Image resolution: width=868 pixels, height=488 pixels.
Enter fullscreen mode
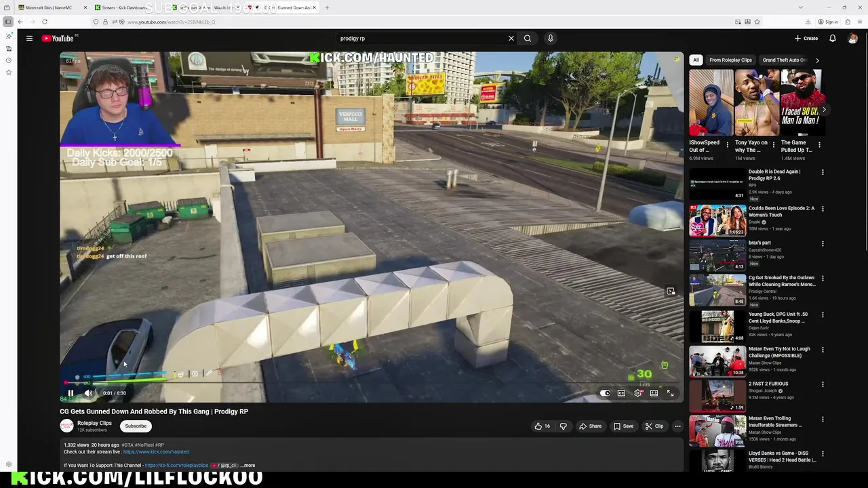click(670, 393)
